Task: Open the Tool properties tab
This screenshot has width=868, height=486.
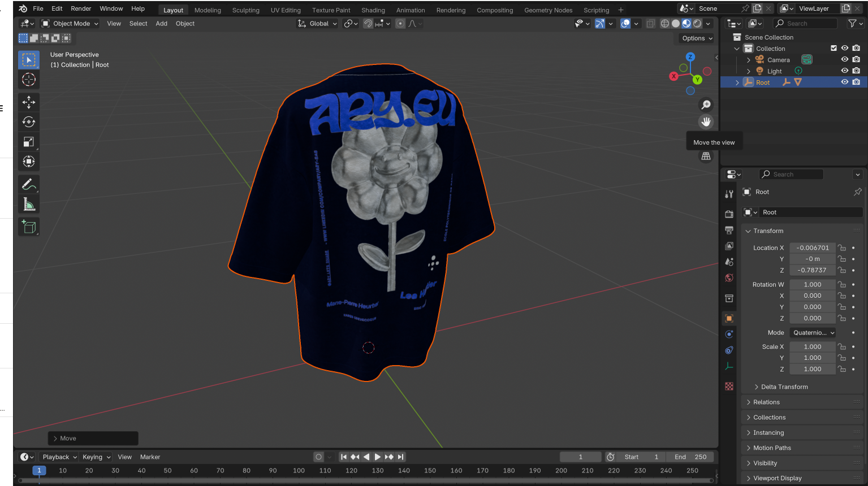Action: (729, 194)
